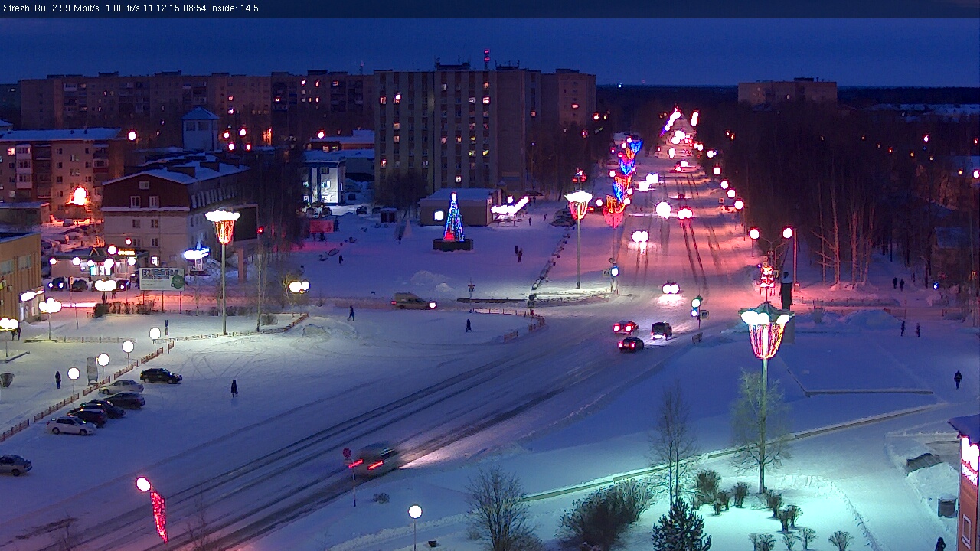The width and height of the screenshot is (980, 551).
Task: Click the Strezhi.Ru label in the overlay
Action: tap(24, 8)
